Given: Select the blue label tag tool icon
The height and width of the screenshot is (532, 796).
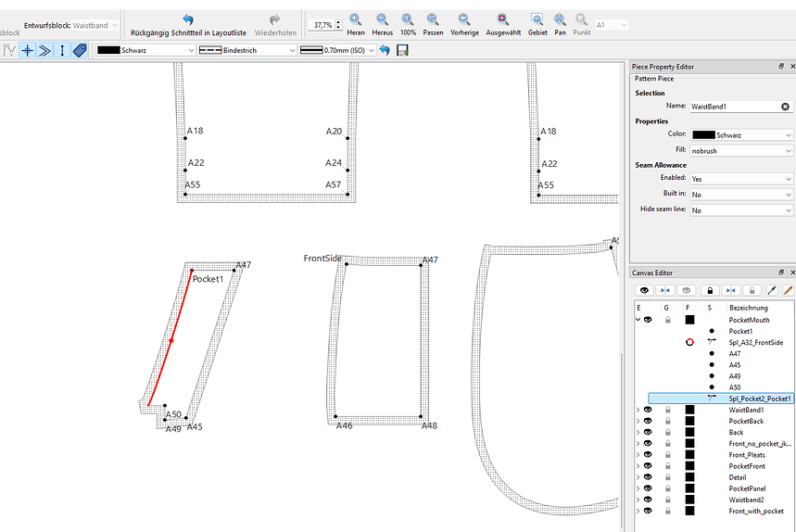Looking at the screenshot, I should pyautogui.click(x=80, y=50).
